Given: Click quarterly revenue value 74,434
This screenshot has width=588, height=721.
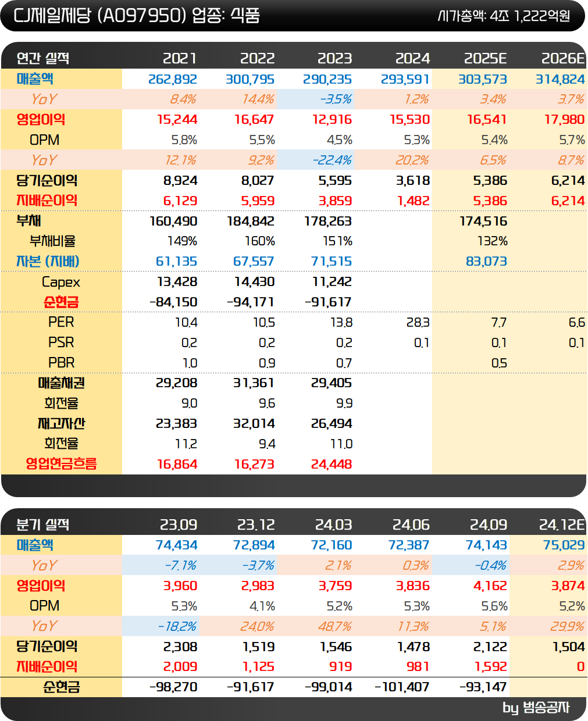Looking at the screenshot, I should point(177,545).
